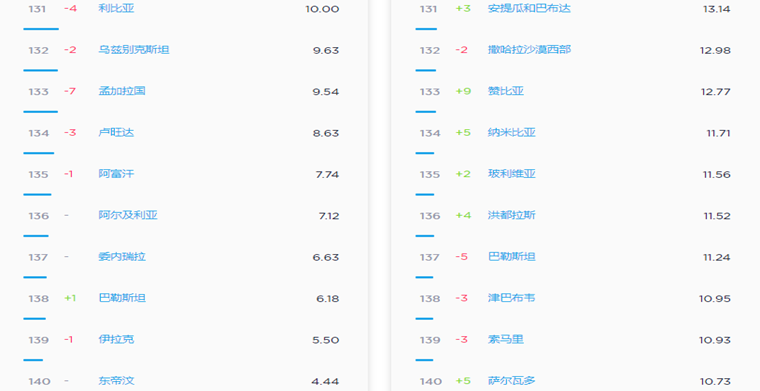Open the 伊拉克 country link
The width and height of the screenshot is (760, 391).
click(116, 339)
